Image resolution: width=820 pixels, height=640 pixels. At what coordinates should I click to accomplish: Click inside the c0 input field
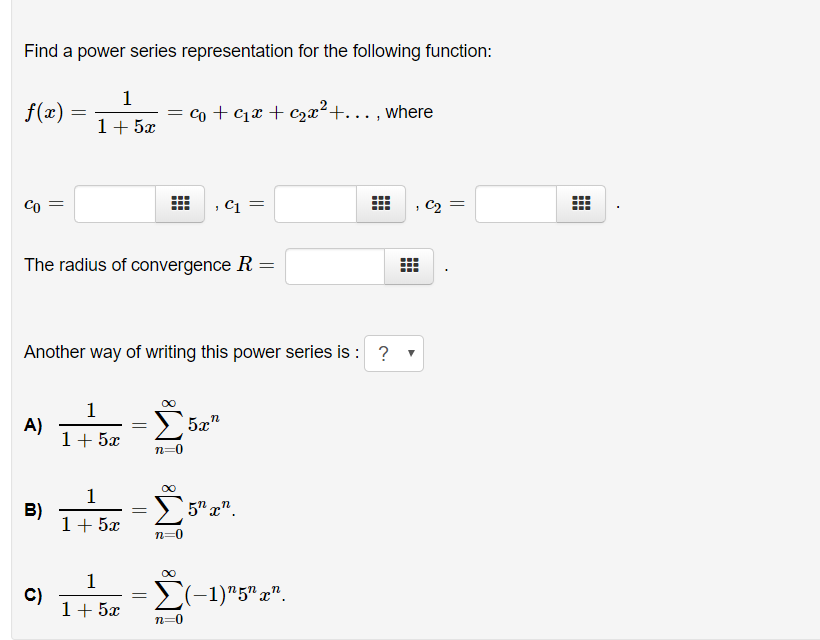(x=115, y=204)
